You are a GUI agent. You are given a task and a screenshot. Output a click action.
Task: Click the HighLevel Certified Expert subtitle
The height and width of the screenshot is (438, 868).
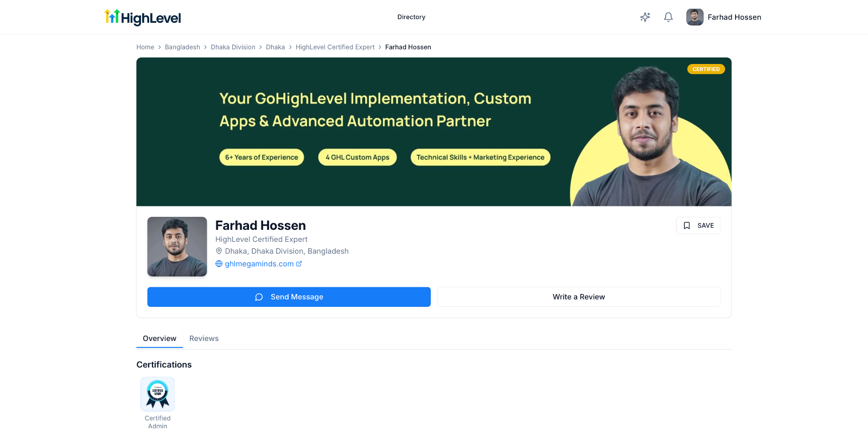(261, 239)
